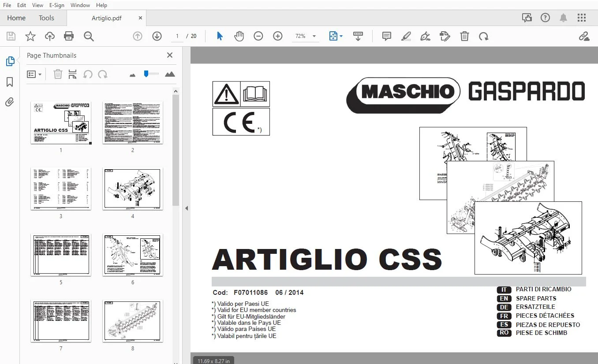Click the code F07011086 text

250,293
